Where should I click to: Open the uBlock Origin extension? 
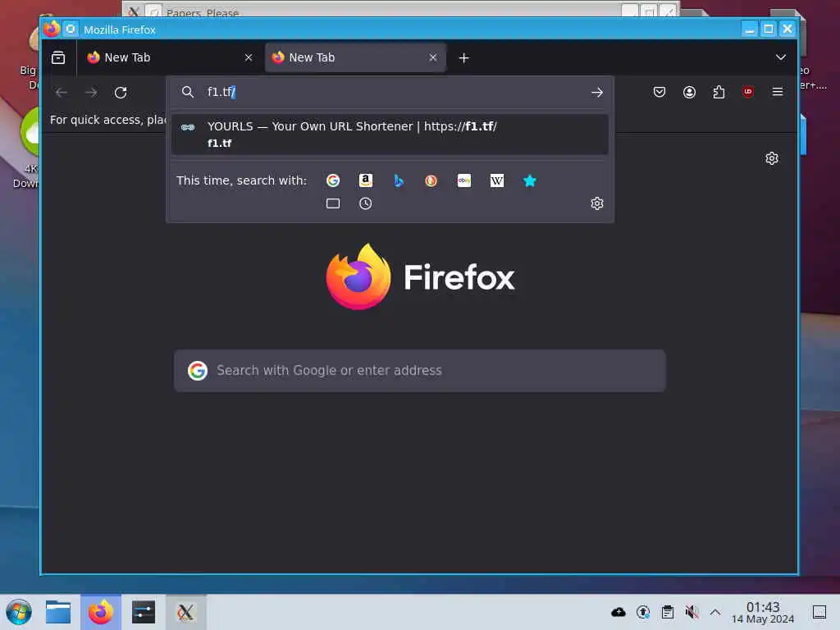[x=748, y=92]
